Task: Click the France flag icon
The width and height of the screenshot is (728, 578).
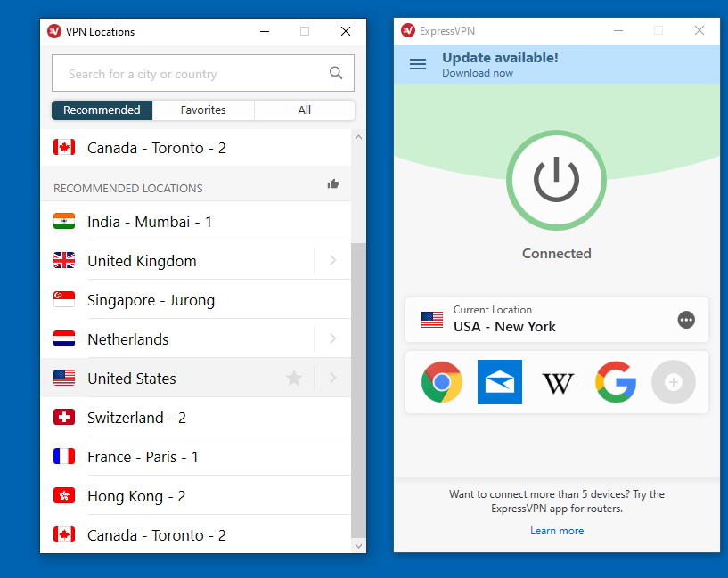Action: pos(64,456)
